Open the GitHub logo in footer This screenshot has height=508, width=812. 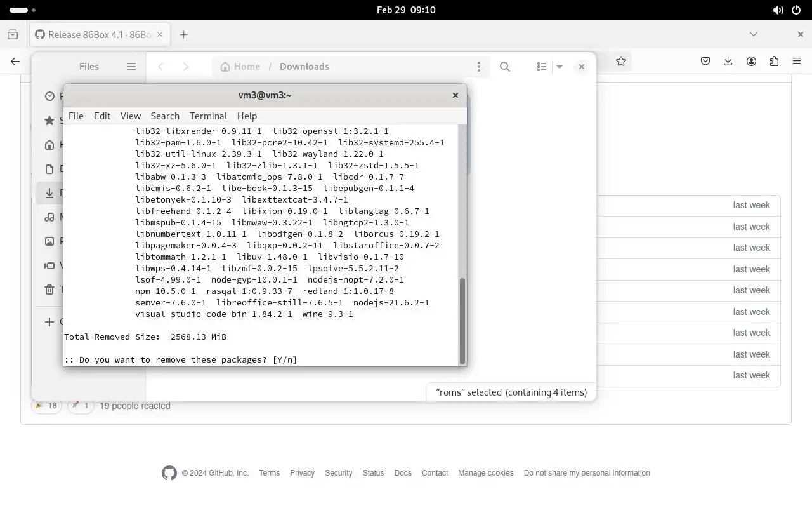point(169,473)
